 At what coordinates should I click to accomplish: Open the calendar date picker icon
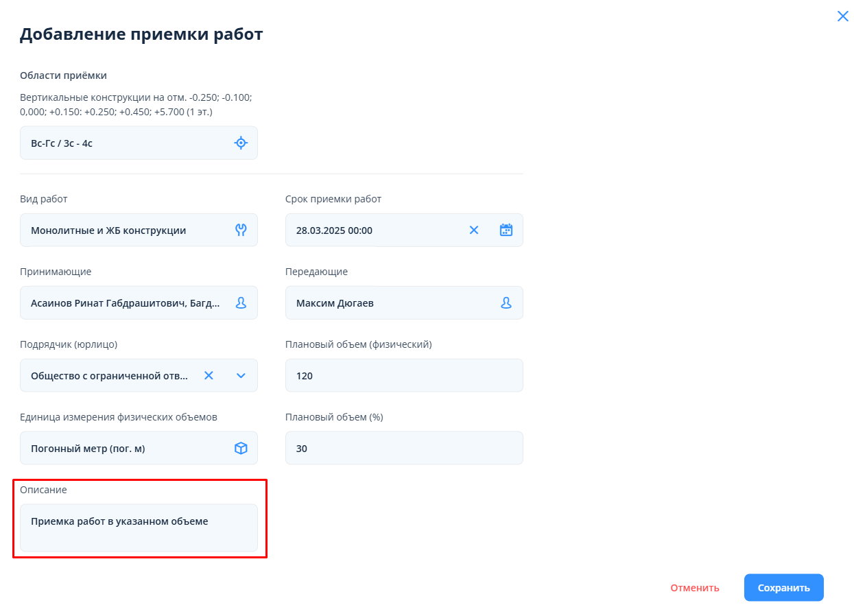[x=506, y=230]
